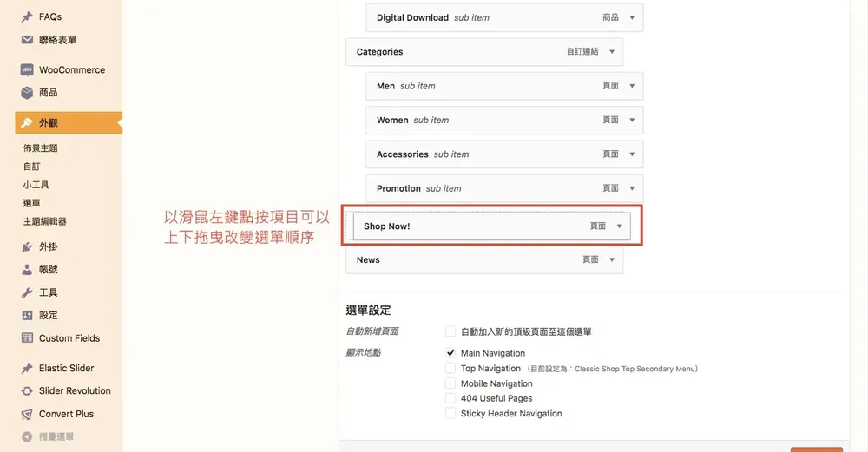Image resolution: width=868 pixels, height=452 pixels.
Task: Check the Sticky Header Navigation location
Action: (x=450, y=413)
